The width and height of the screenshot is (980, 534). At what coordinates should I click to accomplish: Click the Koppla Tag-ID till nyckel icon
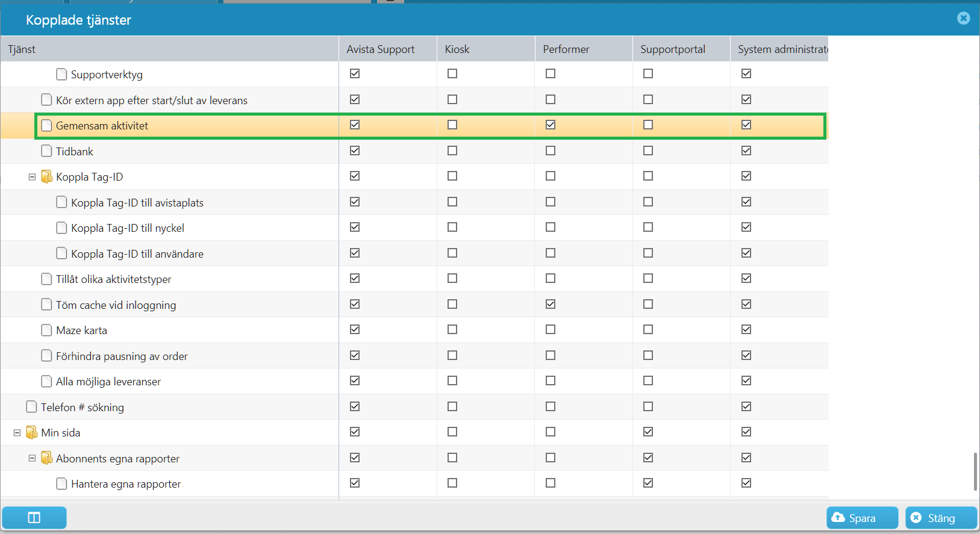point(61,228)
